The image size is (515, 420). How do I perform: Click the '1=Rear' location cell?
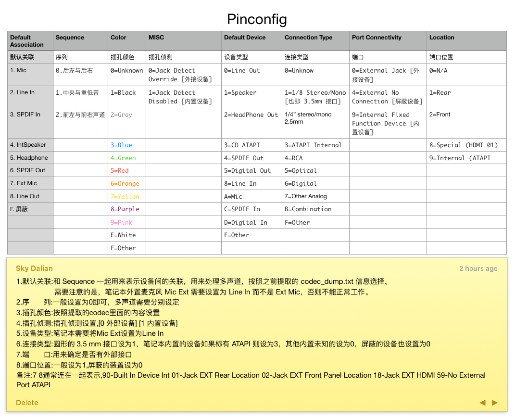tap(467, 97)
